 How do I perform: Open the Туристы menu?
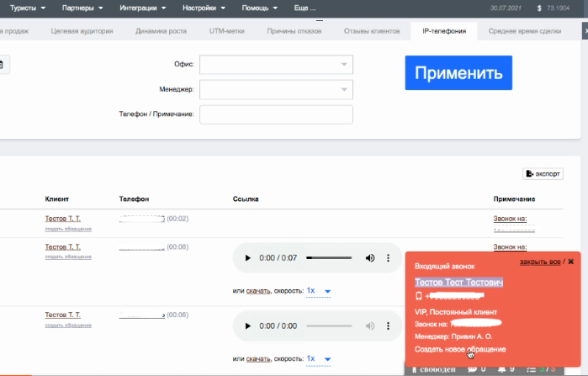pyautogui.click(x=29, y=8)
